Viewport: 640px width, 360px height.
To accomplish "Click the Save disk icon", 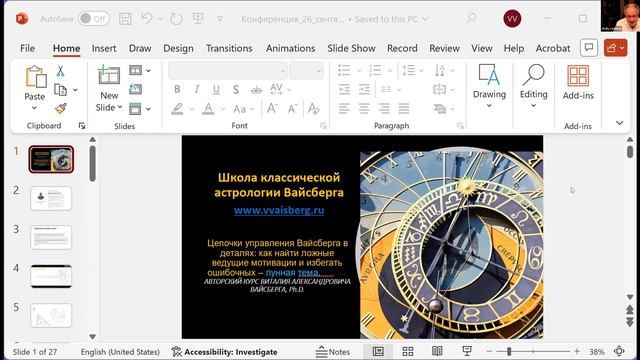I will click(125, 19).
